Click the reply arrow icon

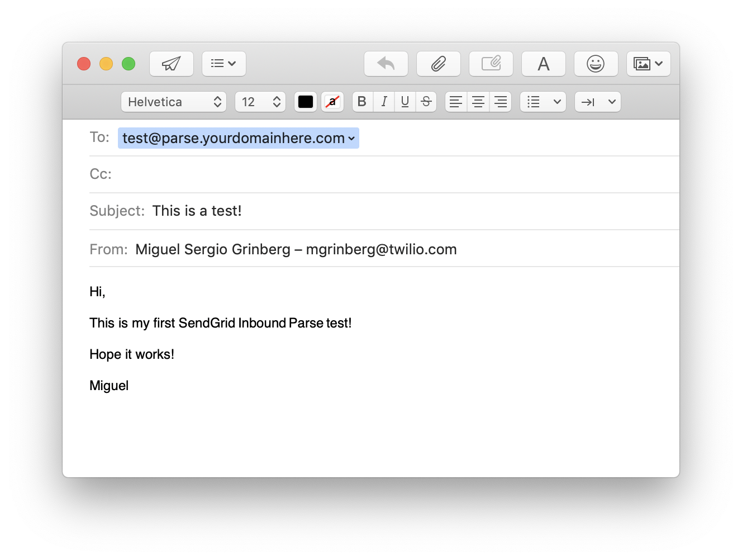coord(386,64)
